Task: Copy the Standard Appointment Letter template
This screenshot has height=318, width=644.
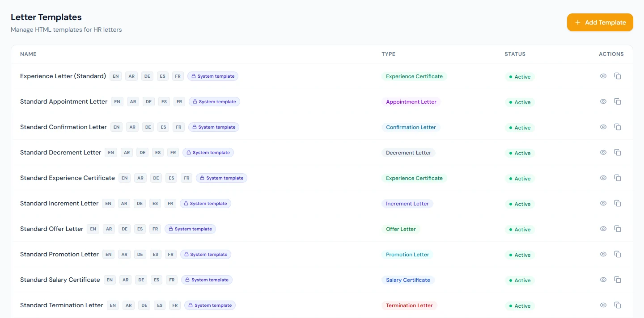Action: tap(618, 101)
